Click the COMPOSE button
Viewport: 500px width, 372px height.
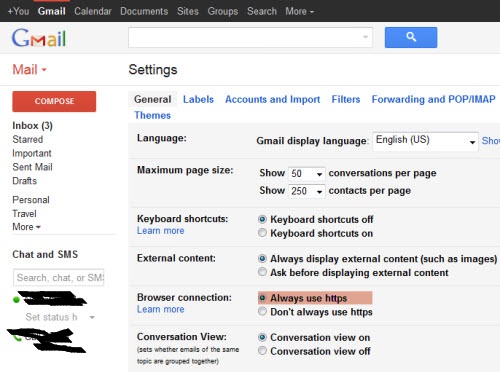(x=54, y=101)
